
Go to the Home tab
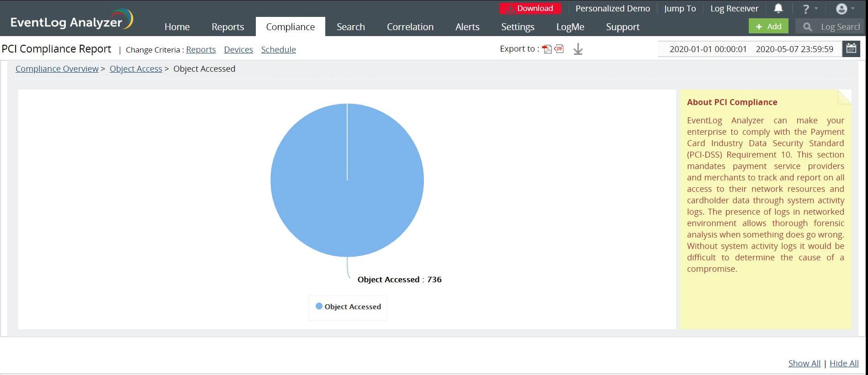[x=177, y=27]
